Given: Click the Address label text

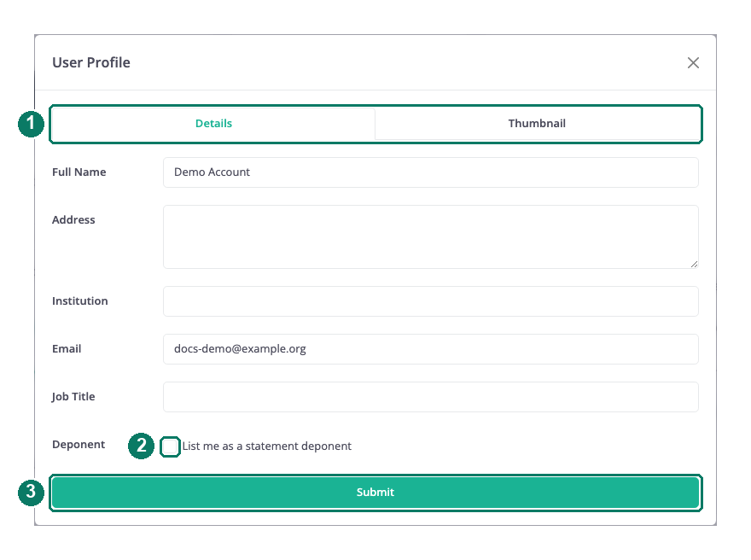Looking at the screenshot, I should pos(73,220).
